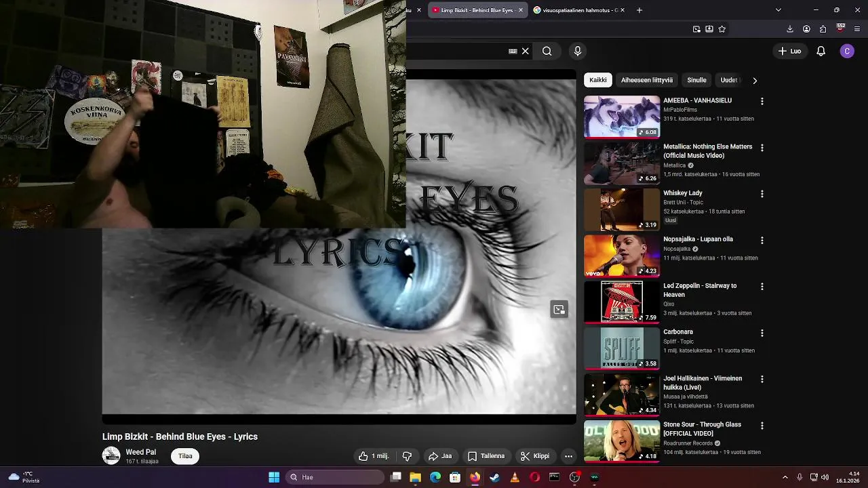Image resolution: width=868 pixels, height=488 pixels.
Task: Select the Uudet filter chip
Action: [729, 80]
